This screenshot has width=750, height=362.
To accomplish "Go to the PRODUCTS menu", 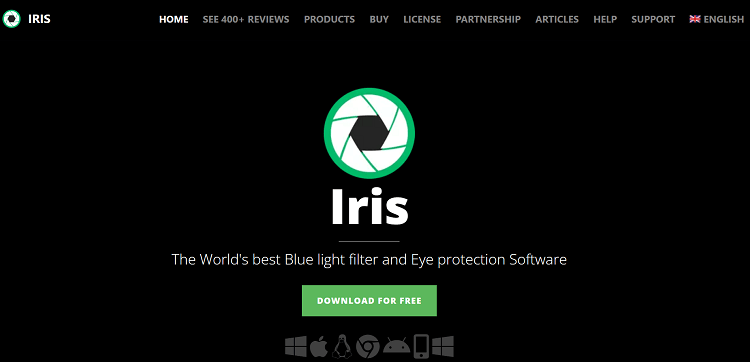I will tap(330, 20).
